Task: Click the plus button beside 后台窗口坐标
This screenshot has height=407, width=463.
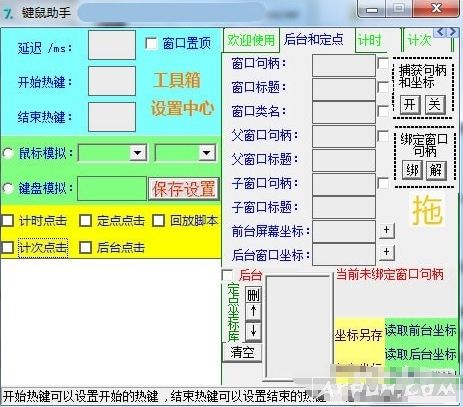Action: (x=386, y=252)
